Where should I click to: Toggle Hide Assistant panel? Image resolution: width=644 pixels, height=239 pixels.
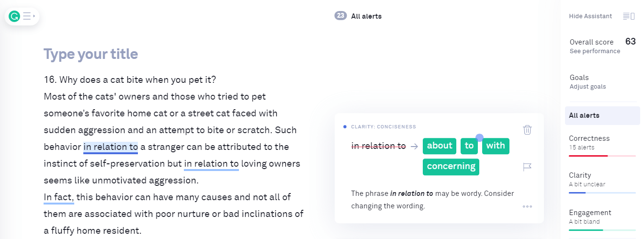[x=590, y=16]
